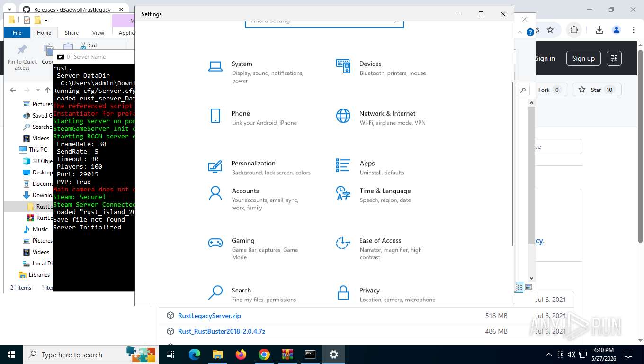This screenshot has width=644, height=364.
Task: Switch to Explorer Share ribbon tab
Action: (72, 33)
